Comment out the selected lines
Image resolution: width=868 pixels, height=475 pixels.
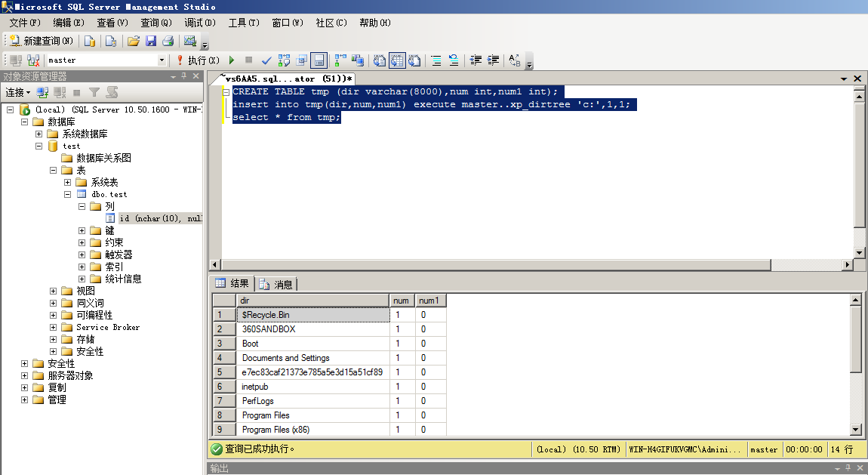click(x=436, y=60)
